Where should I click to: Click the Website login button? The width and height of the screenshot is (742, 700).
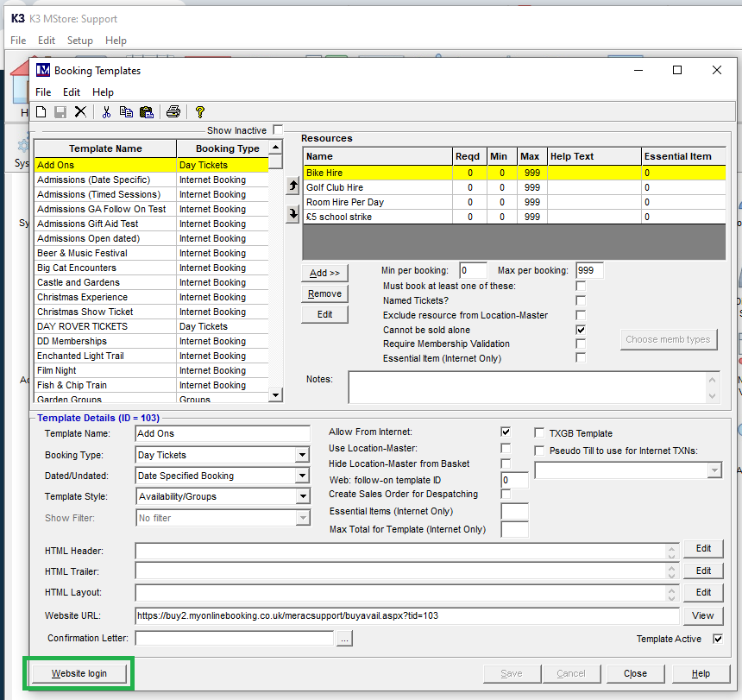click(x=79, y=673)
